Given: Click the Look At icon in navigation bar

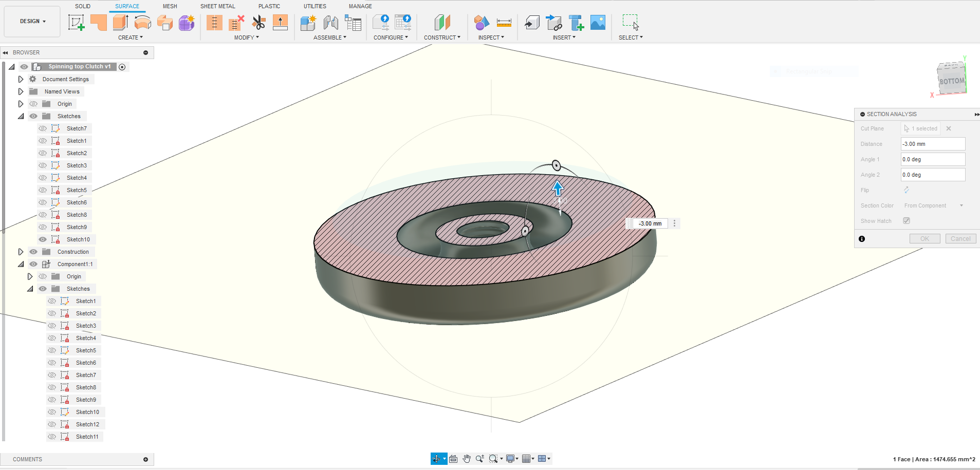Looking at the screenshot, I should (x=453, y=459).
